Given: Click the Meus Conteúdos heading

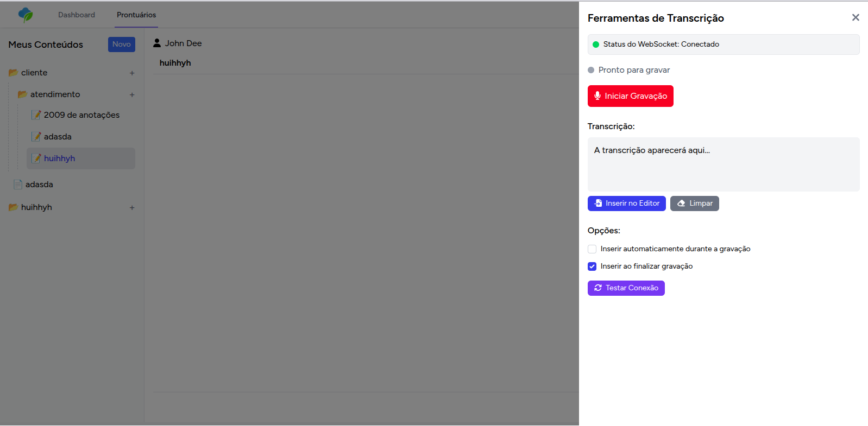Looking at the screenshot, I should tap(46, 44).
